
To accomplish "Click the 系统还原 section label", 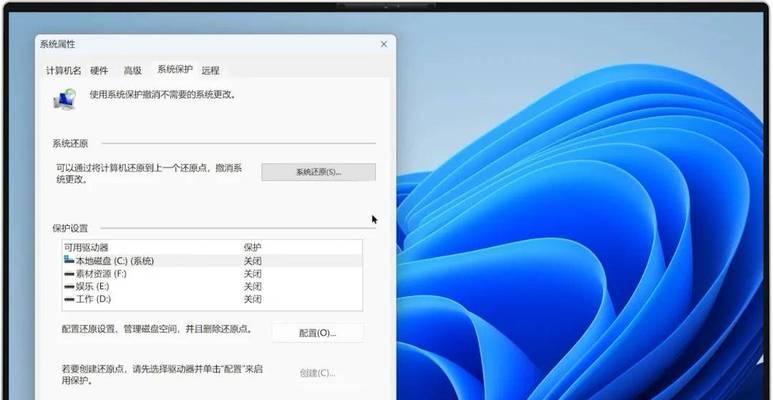I will click(x=70, y=144).
